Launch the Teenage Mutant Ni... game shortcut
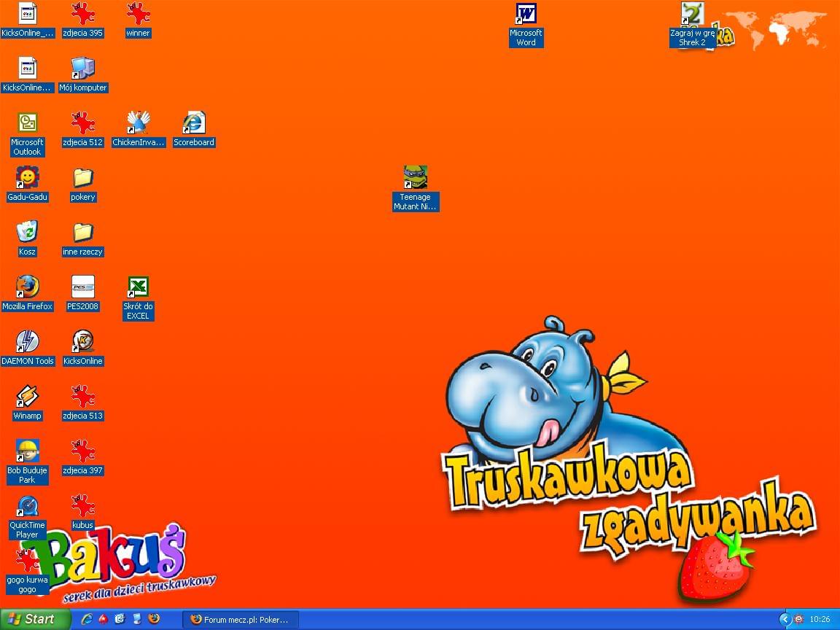The image size is (840, 630). (x=415, y=189)
